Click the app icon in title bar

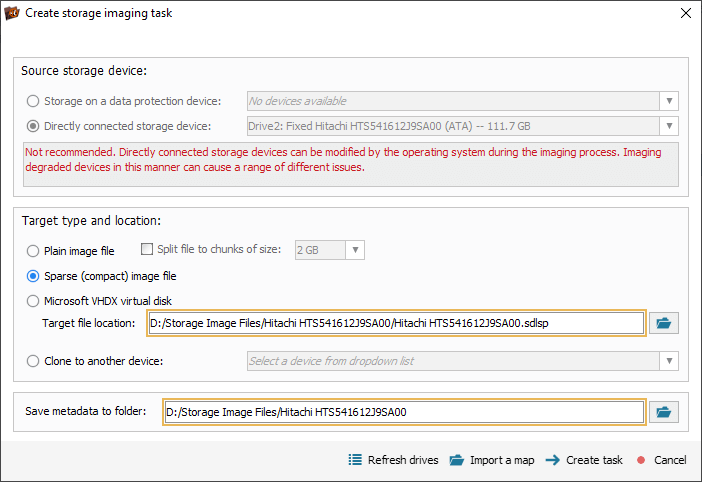tap(12, 13)
